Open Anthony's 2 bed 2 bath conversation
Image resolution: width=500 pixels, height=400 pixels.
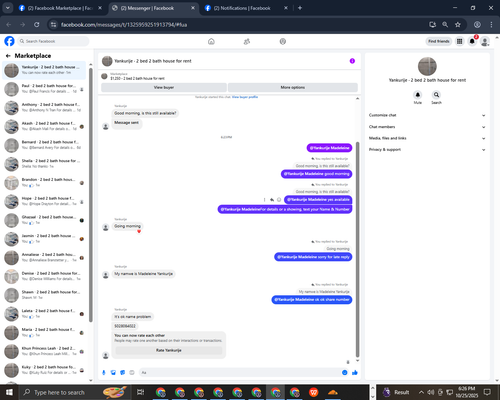coord(44,107)
